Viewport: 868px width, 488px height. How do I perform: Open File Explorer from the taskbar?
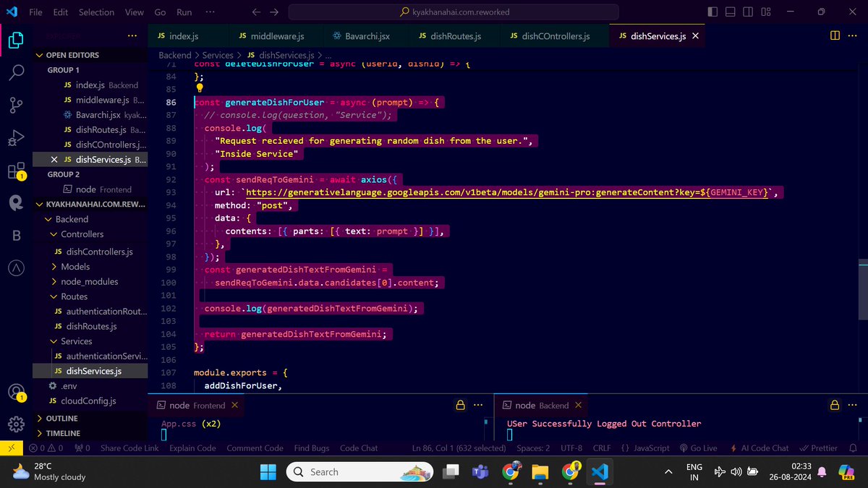point(540,472)
